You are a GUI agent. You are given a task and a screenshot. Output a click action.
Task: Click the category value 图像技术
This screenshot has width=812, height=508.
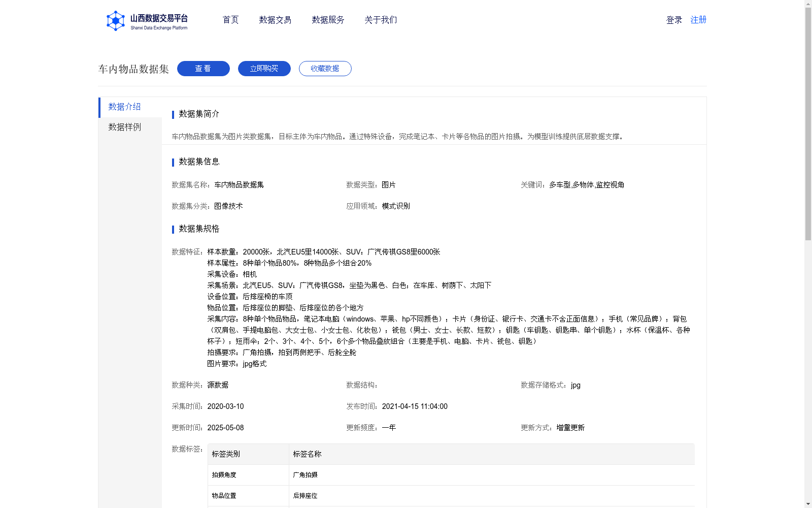click(x=228, y=206)
